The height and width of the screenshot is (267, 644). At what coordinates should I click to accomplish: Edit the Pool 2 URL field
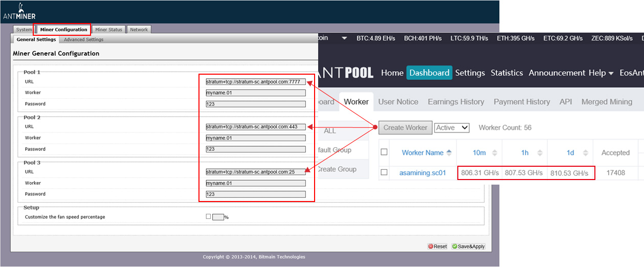click(x=256, y=126)
